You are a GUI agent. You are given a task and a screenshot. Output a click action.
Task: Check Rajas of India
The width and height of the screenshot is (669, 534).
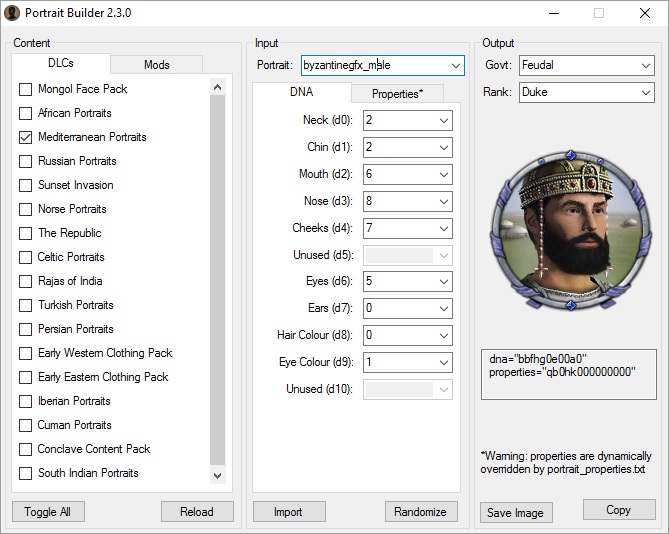click(26, 282)
